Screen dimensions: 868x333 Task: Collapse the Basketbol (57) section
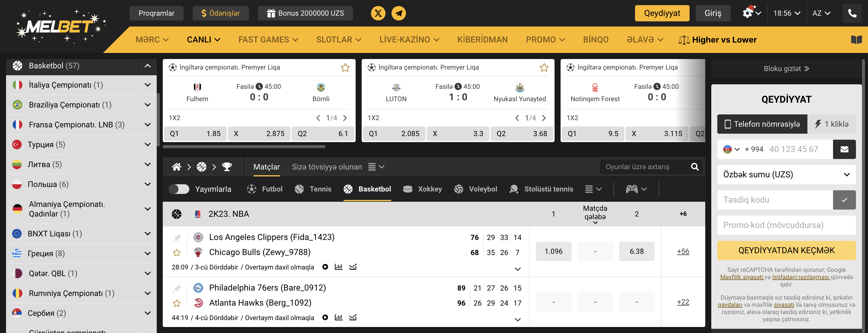[147, 66]
